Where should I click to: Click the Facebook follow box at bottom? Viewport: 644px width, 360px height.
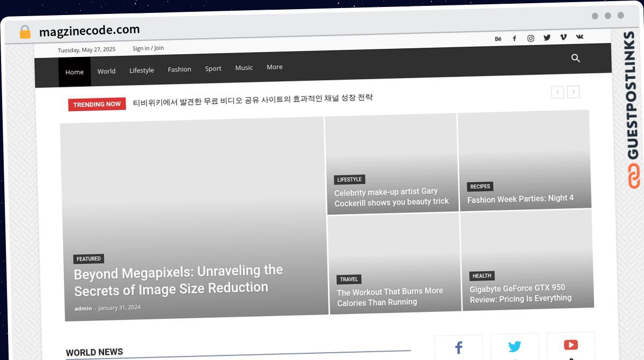458,347
